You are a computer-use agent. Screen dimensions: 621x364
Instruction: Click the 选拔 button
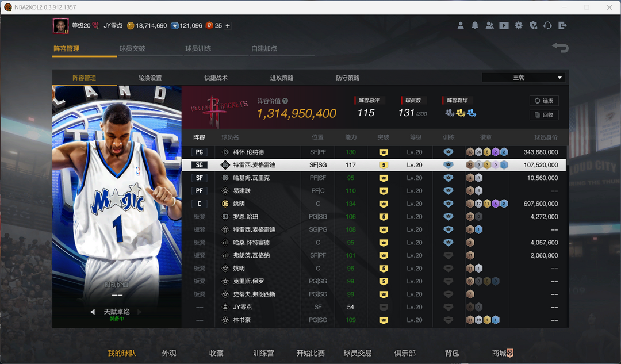pos(544,101)
